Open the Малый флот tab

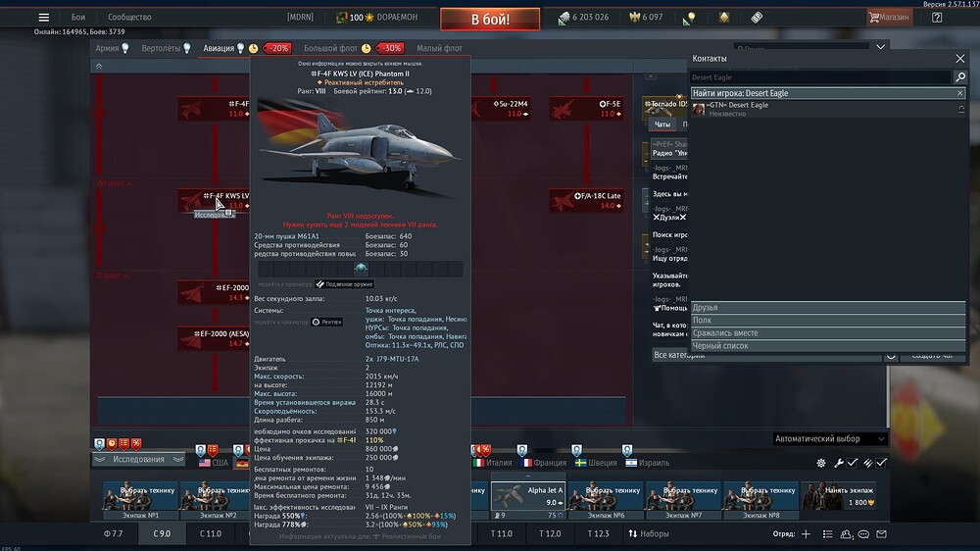point(439,48)
